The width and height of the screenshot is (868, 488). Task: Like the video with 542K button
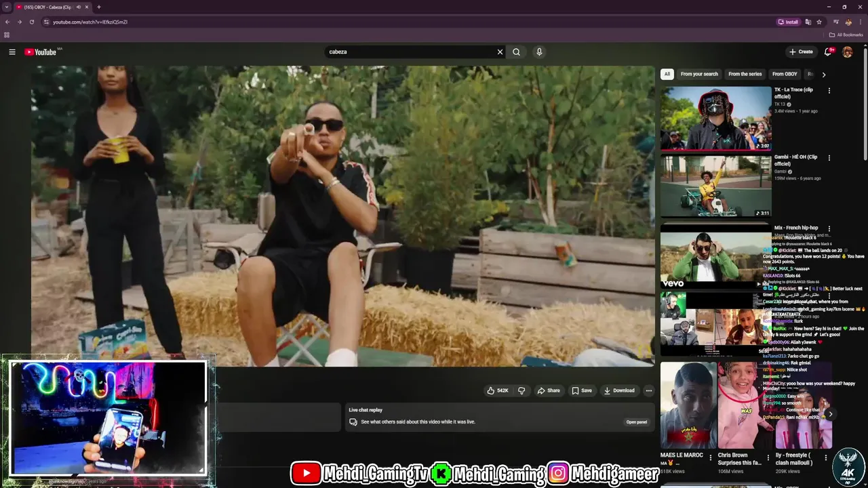(497, 390)
